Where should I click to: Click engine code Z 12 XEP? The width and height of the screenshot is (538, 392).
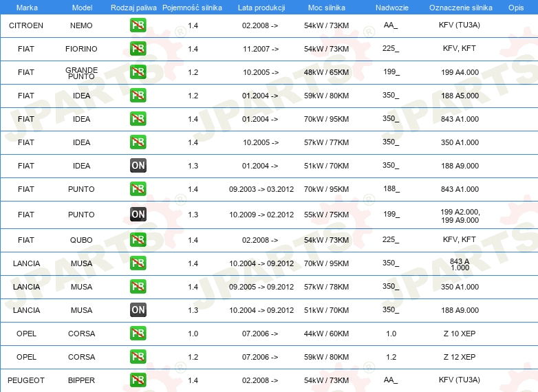(460, 357)
